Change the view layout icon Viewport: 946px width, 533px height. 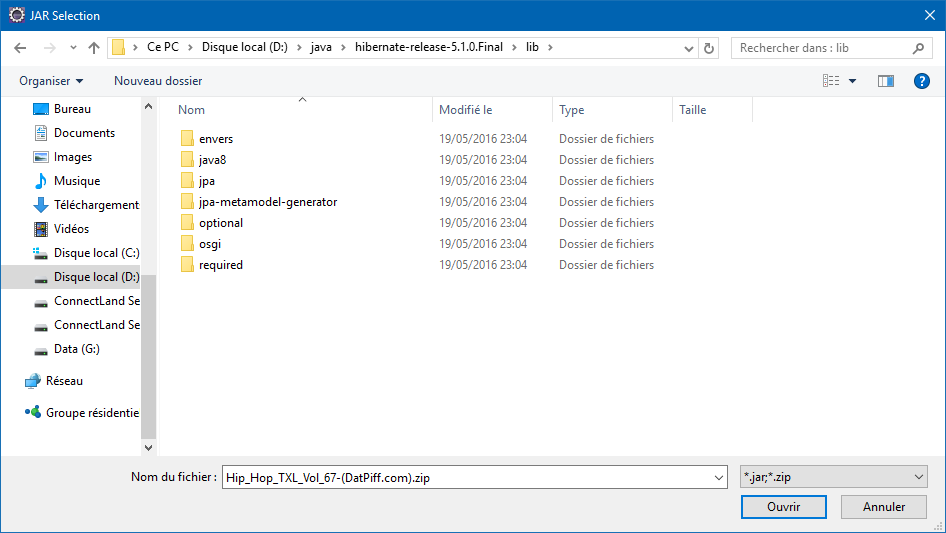pos(831,81)
